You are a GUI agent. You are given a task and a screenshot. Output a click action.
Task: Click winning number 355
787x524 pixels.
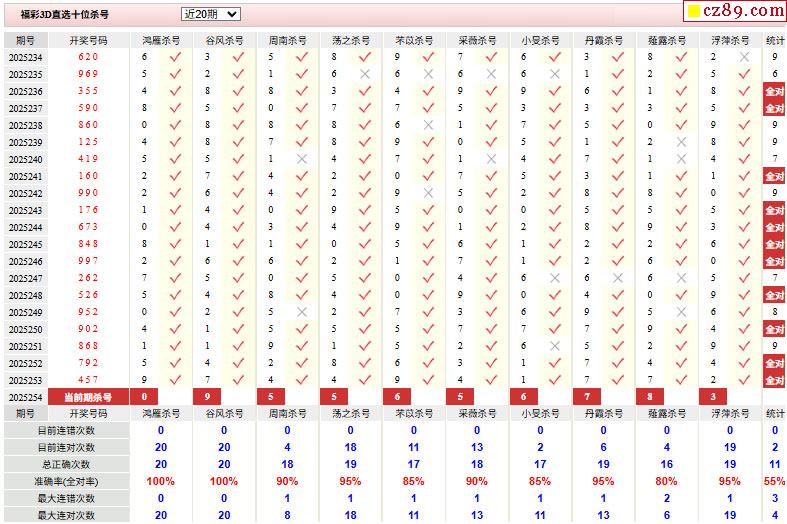[x=88, y=91]
